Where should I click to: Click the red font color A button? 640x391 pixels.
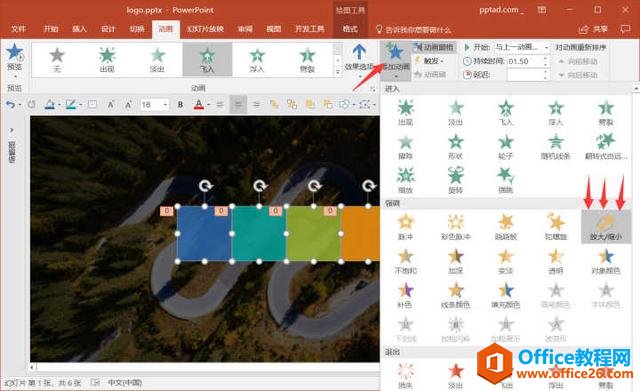point(199,105)
